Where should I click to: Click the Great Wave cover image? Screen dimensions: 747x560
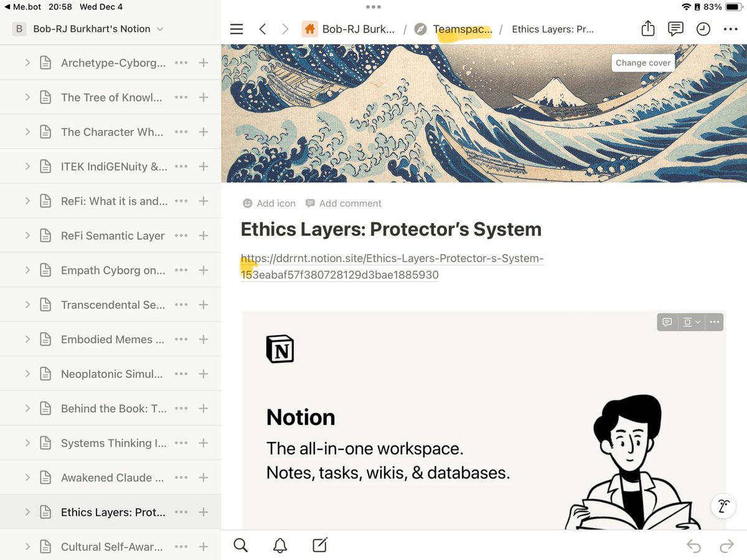coord(484,113)
